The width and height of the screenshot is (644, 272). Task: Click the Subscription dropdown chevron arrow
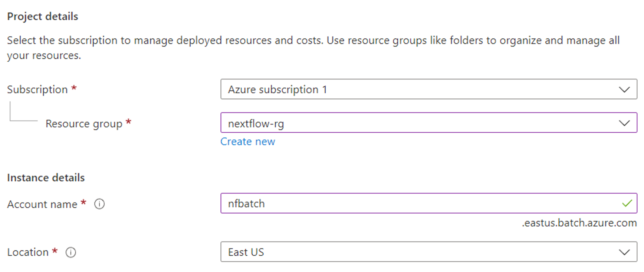pyautogui.click(x=624, y=90)
